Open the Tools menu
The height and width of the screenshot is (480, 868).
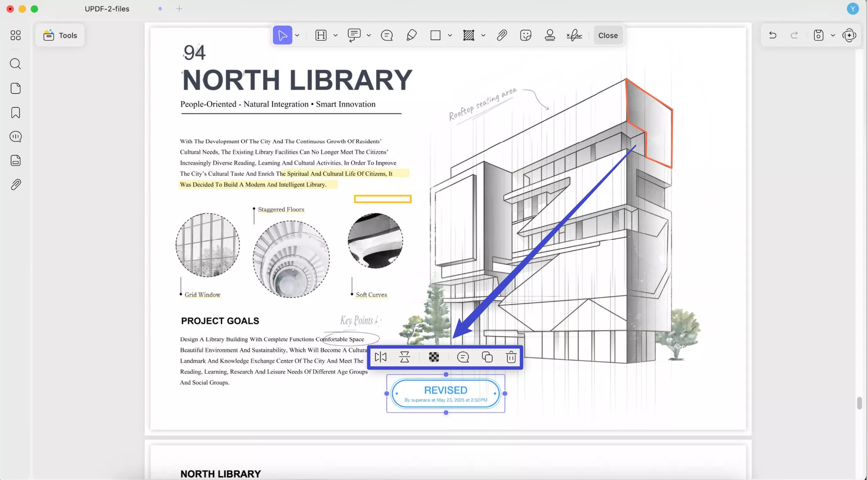pos(60,35)
